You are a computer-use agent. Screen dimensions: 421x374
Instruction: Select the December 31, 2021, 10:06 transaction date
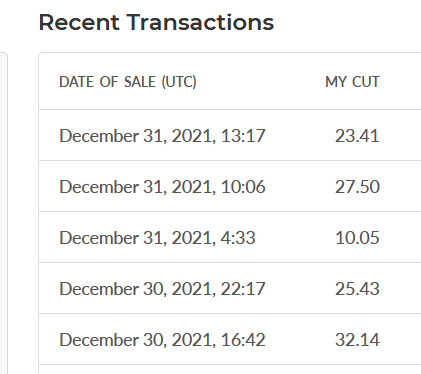click(162, 187)
